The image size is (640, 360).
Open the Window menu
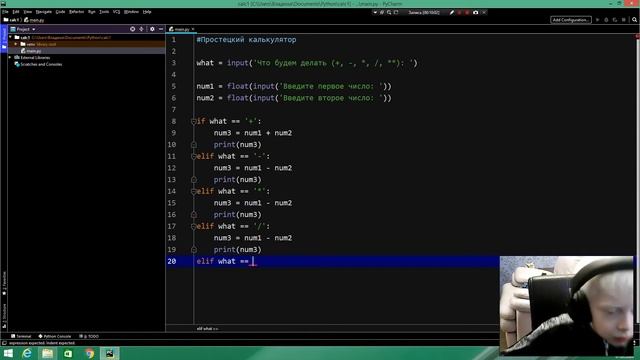tap(131, 12)
